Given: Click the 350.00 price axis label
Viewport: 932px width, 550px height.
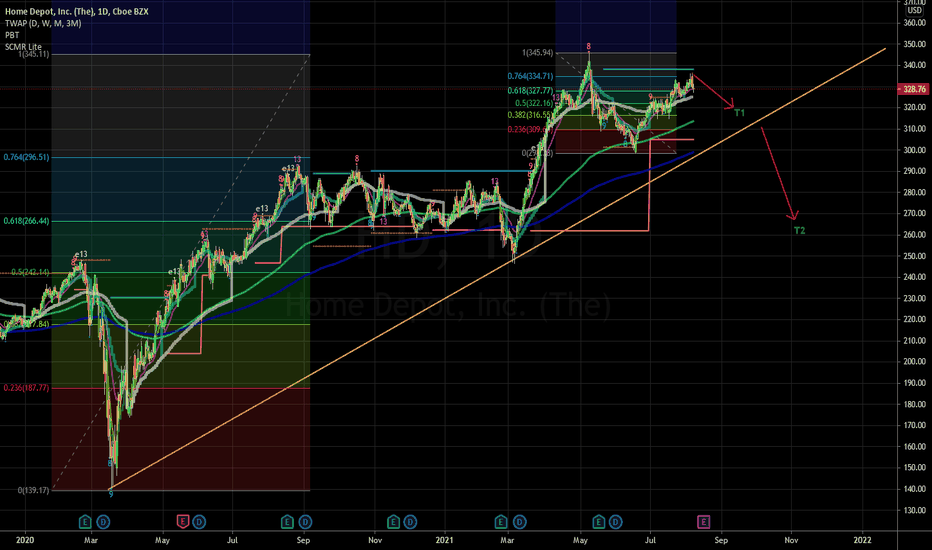Looking at the screenshot, I should (x=914, y=44).
